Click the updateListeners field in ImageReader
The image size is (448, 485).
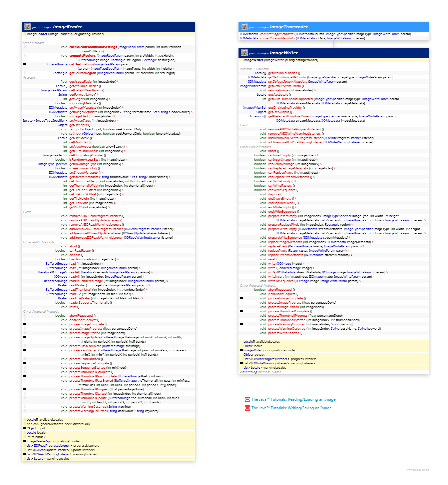[83, 450]
